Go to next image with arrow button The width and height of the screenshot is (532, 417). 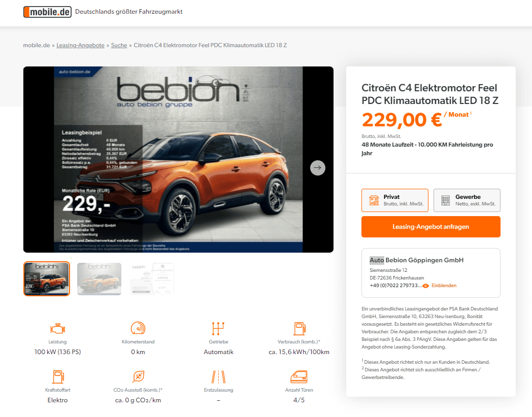pyautogui.click(x=318, y=167)
